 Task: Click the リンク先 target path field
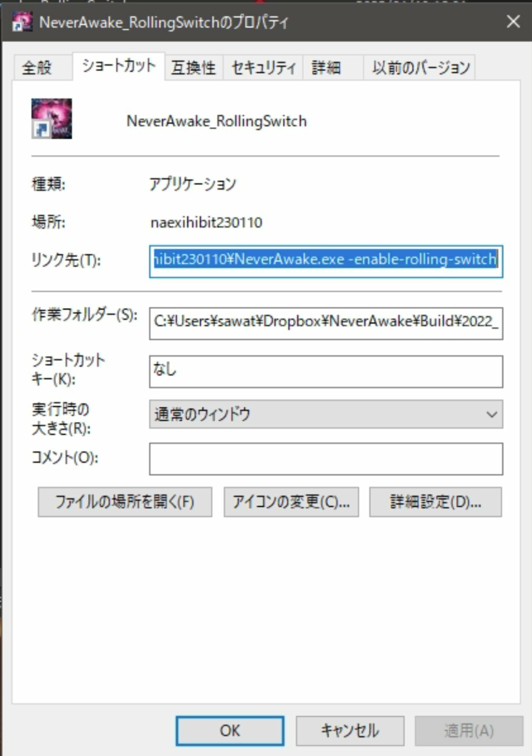point(326,260)
